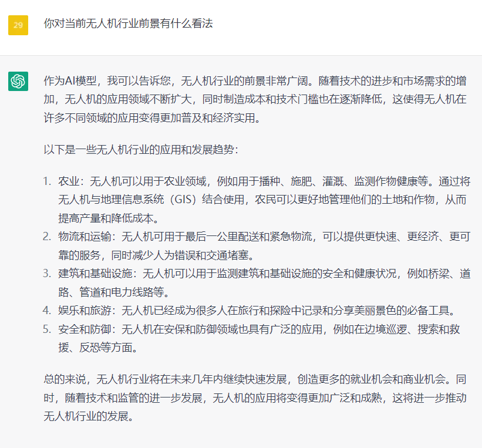
Task: Click the GIS abbreviation in the agriculture item
Action: click(x=183, y=200)
